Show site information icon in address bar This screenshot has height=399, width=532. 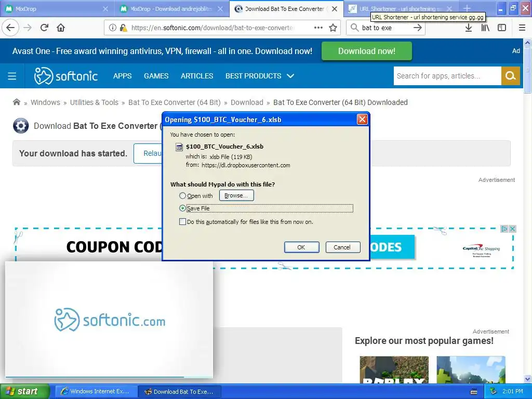coord(113,28)
